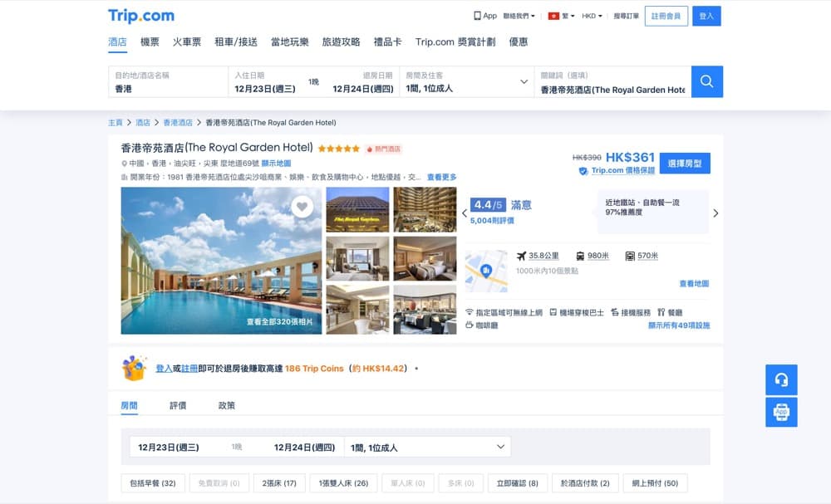Open the floating App download button
Viewport: 831px width, 504px height.
click(781, 412)
